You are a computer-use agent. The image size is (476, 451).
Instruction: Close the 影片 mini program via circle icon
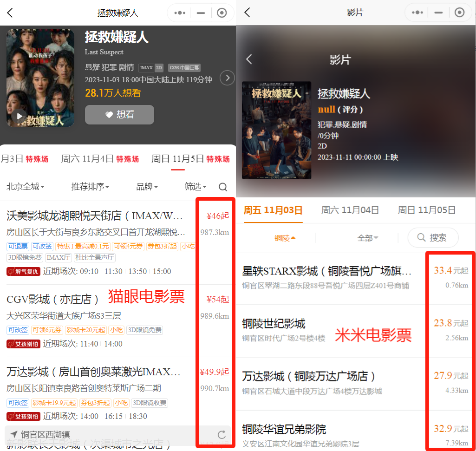point(459,13)
